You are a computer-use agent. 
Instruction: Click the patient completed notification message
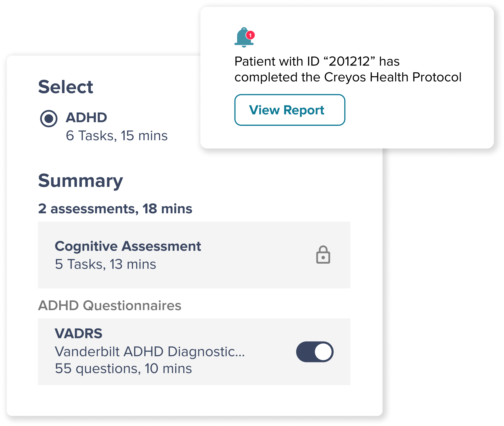pyautogui.click(x=348, y=69)
